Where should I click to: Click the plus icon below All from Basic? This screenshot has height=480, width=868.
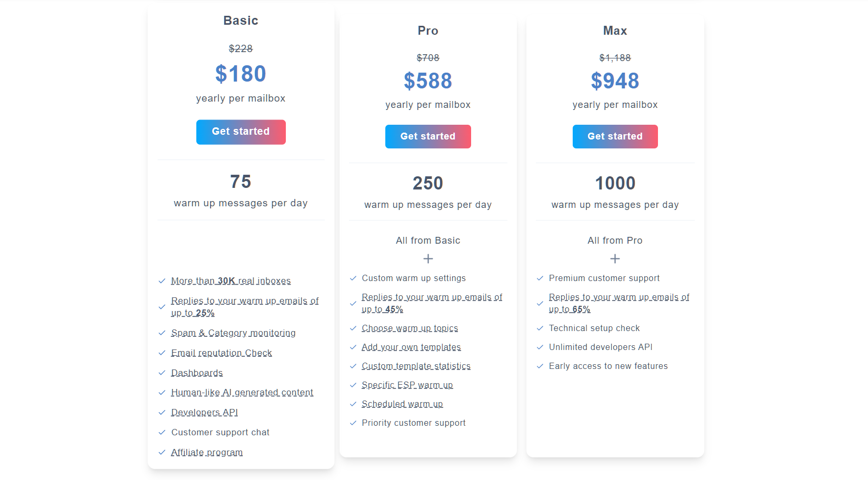[x=428, y=259]
